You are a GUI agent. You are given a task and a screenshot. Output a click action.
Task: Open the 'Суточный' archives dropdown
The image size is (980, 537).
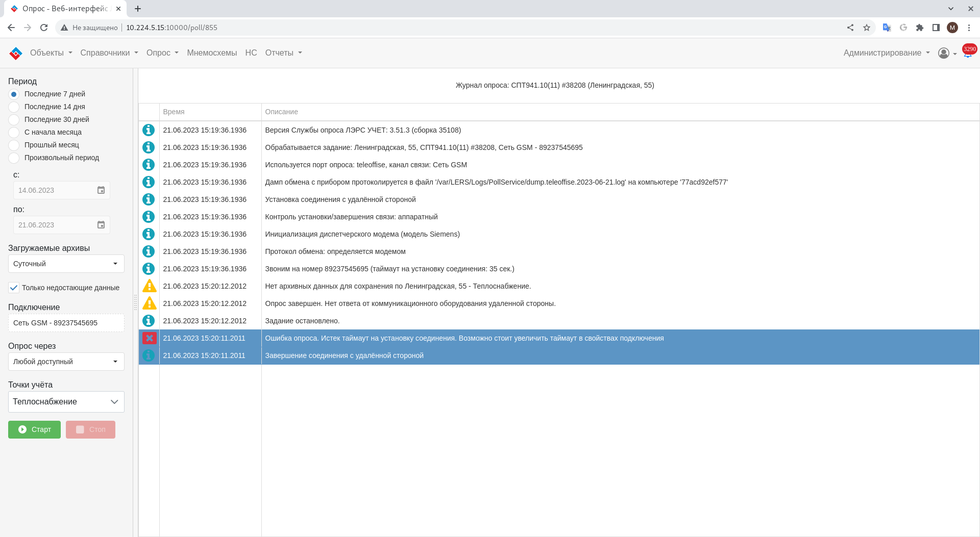pyautogui.click(x=66, y=264)
